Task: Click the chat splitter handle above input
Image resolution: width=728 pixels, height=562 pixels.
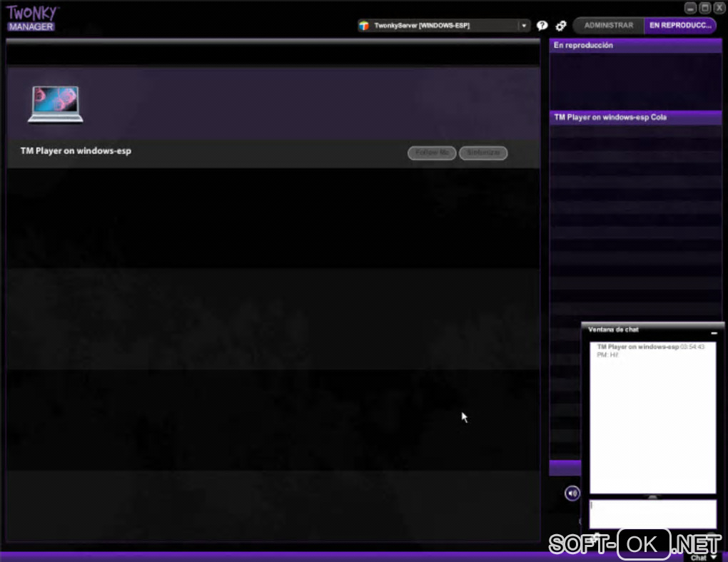Action: tap(652, 496)
